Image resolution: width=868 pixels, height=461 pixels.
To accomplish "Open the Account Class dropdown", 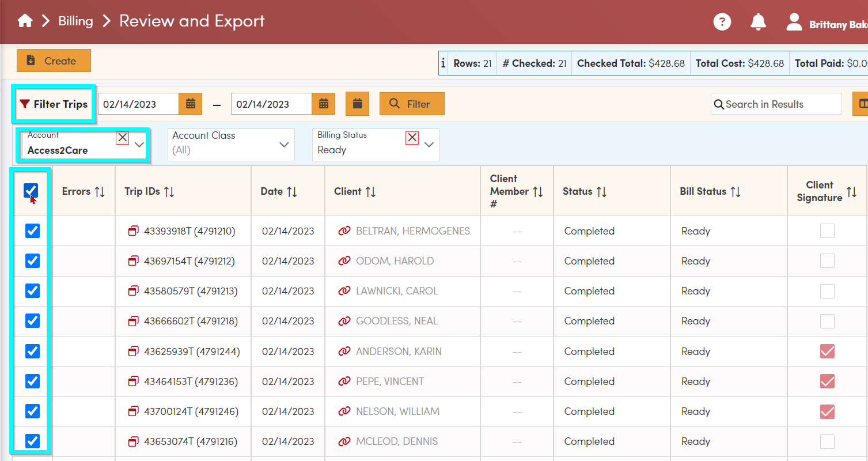I will [284, 145].
